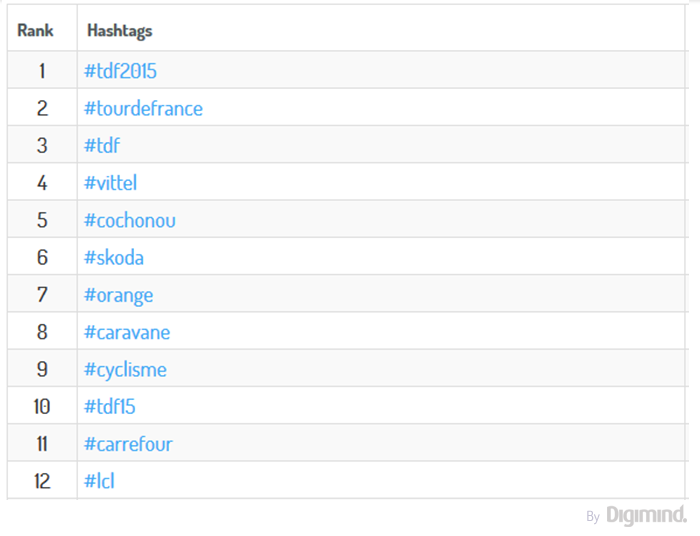Select the #lcl hashtag link
Viewport: 700px width, 536px height.
99,481
